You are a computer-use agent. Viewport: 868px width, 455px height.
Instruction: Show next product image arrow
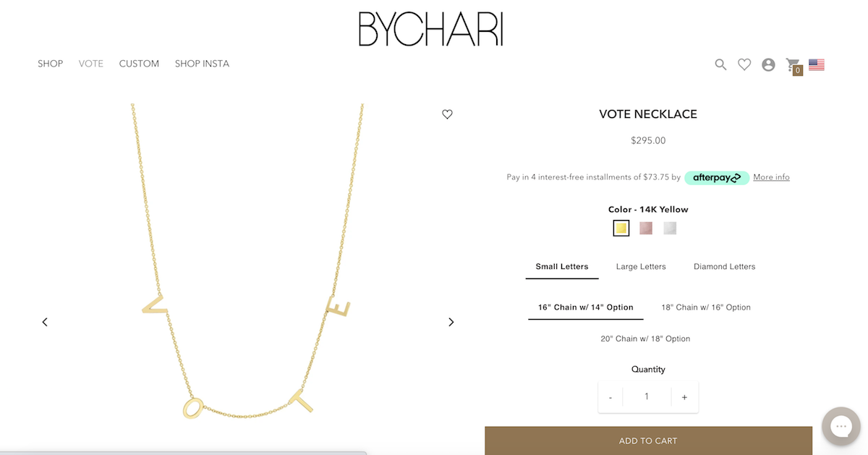(451, 322)
